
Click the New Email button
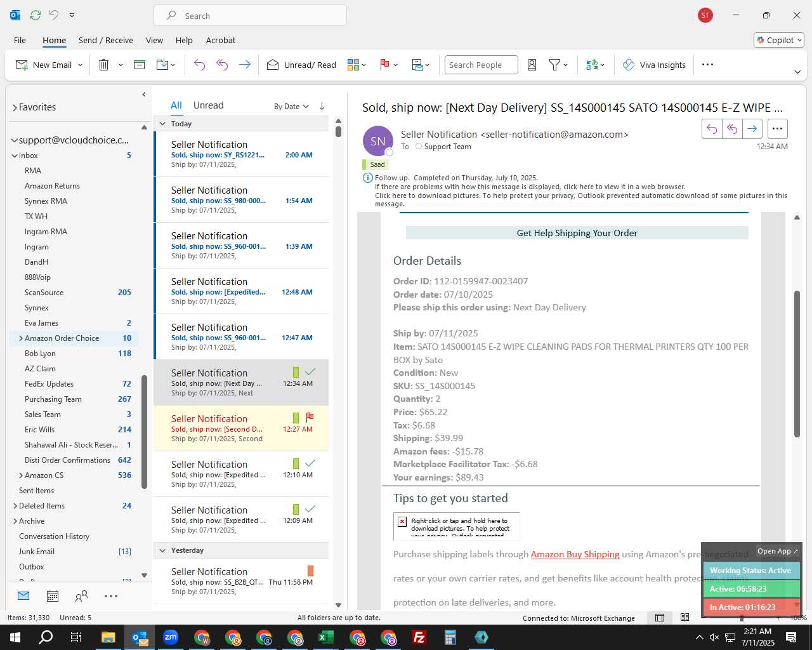click(43, 65)
